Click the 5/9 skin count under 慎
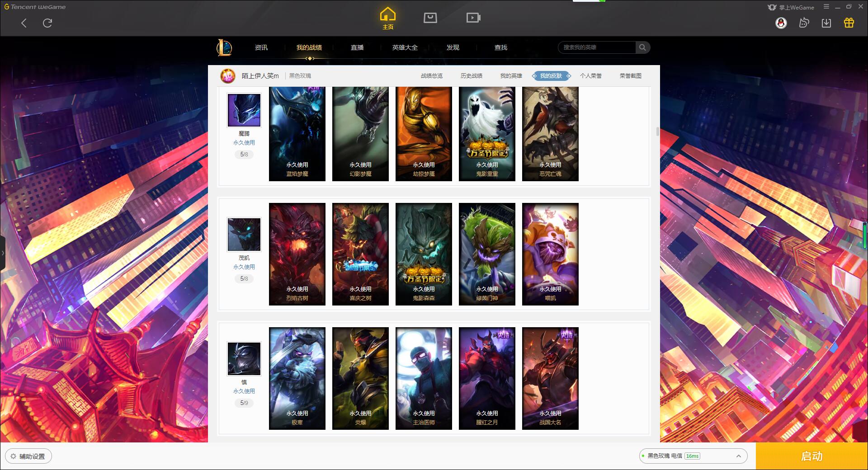 pyautogui.click(x=244, y=403)
